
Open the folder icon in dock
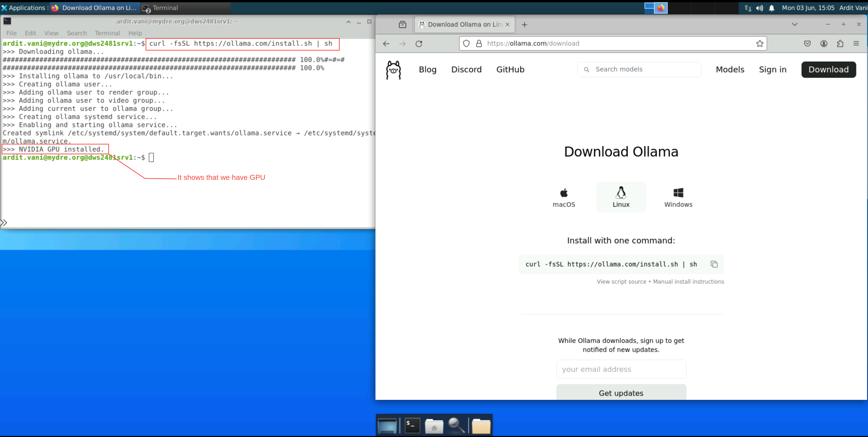[x=481, y=426]
